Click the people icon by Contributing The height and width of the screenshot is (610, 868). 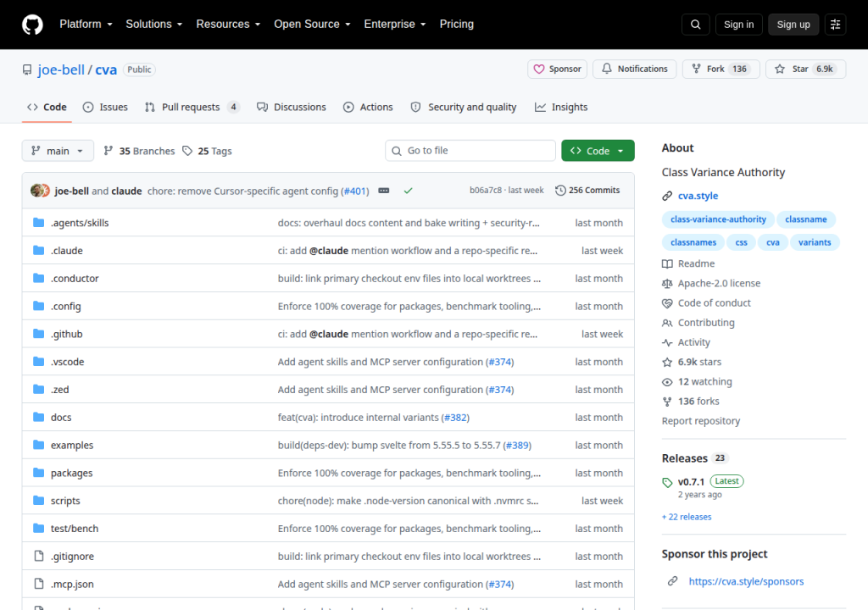[x=667, y=323]
